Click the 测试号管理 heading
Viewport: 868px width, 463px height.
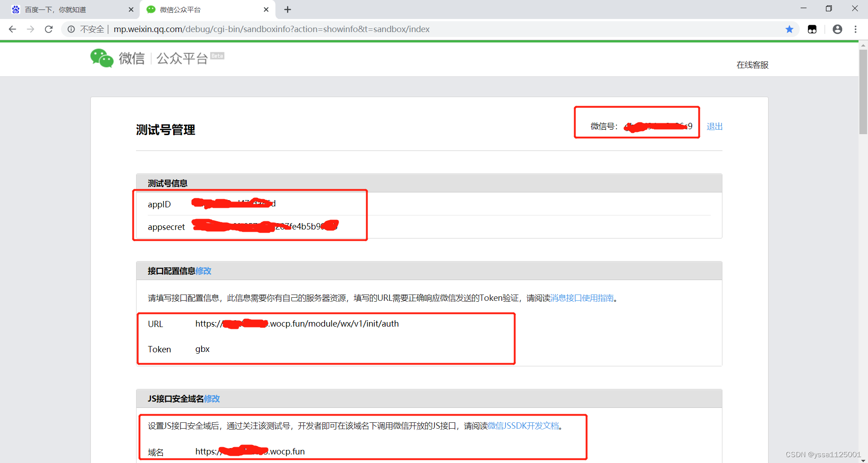point(165,130)
